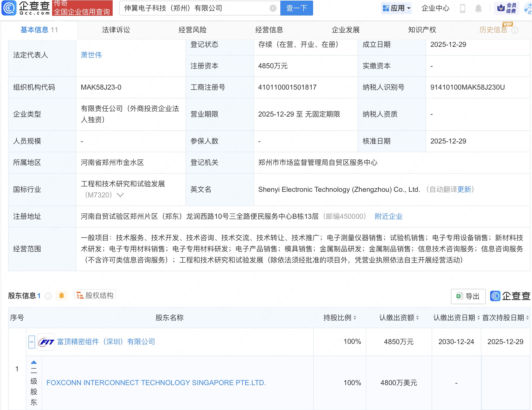Open legal representative 萧世伟 link
Screen dimensions: 532x410
click(x=91, y=55)
